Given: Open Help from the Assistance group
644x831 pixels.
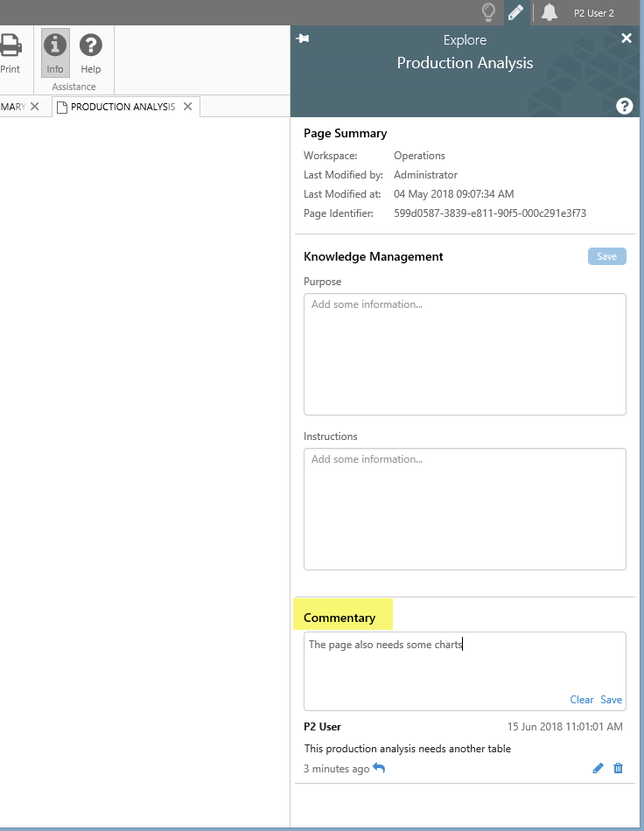Looking at the screenshot, I should (91, 52).
